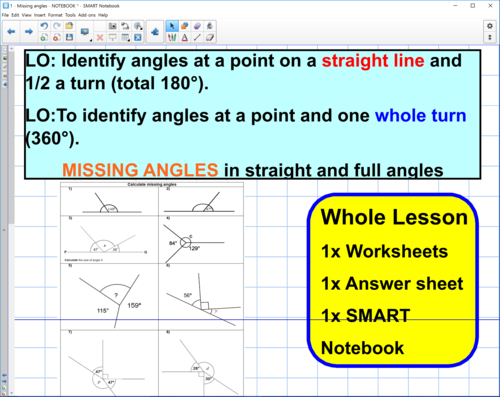The width and height of the screenshot is (500, 397).
Task: Move toolbar to bottom with arrows button
Action: (490, 37)
